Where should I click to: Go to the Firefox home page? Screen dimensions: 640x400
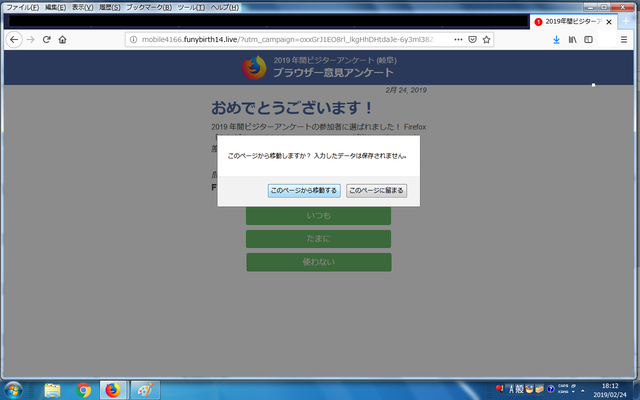63,39
